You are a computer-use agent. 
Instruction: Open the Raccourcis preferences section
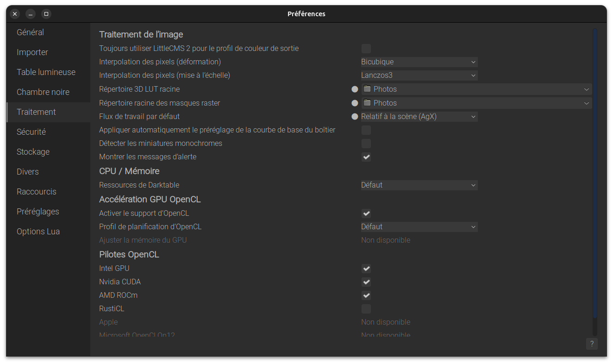click(37, 192)
